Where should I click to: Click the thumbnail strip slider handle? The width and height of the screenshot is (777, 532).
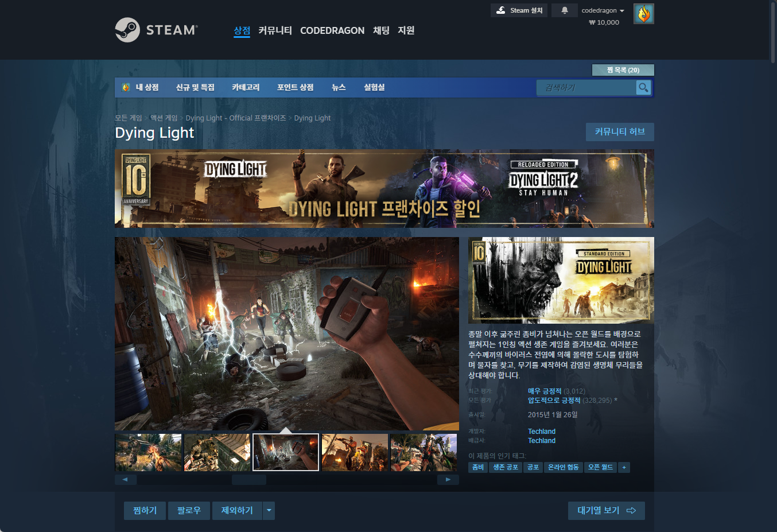tap(249, 479)
